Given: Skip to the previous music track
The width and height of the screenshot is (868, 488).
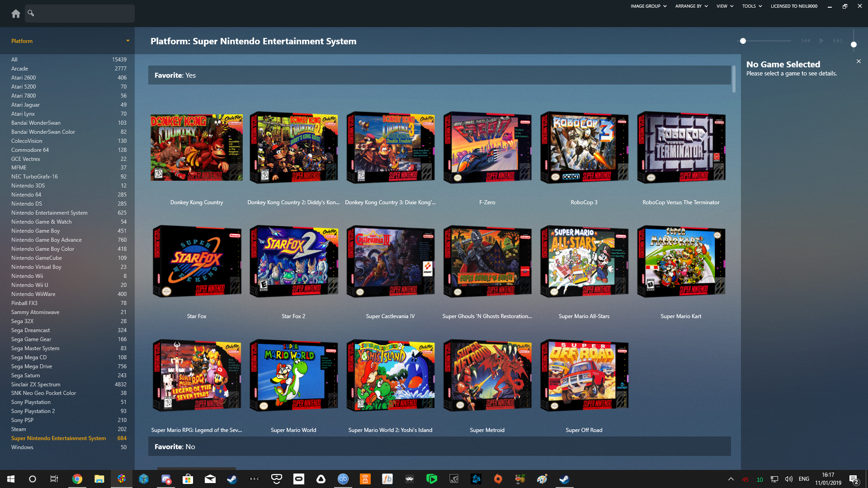Looking at the screenshot, I should tap(806, 41).
